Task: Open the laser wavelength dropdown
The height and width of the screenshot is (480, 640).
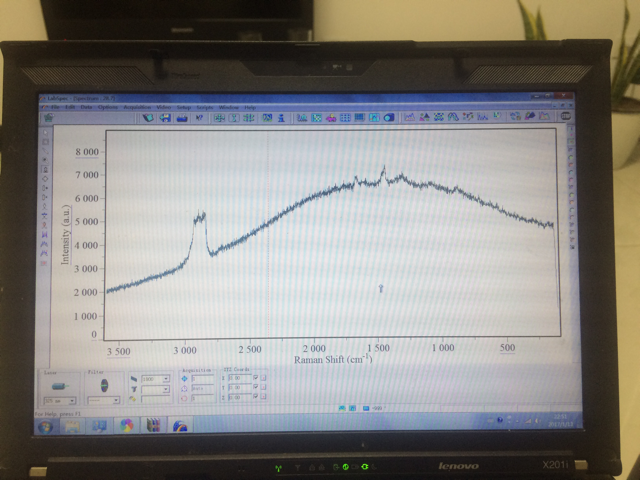Action: (x=71, y=401)
